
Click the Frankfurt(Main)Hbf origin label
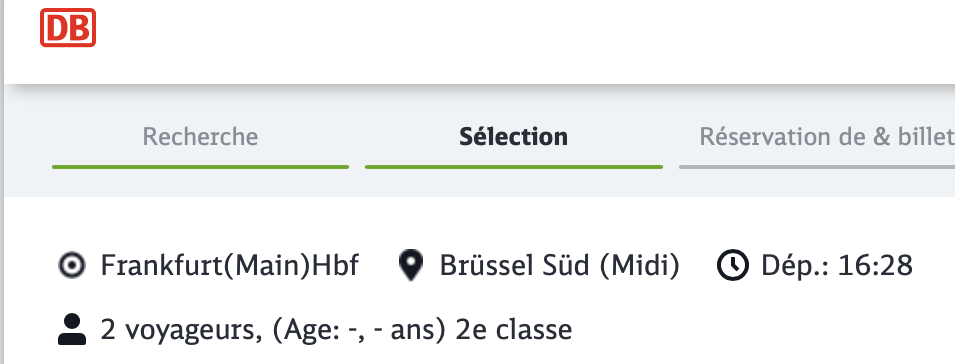click(230, 266)
